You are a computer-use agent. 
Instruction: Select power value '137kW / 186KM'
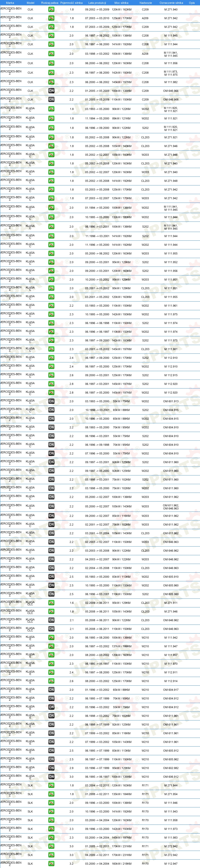click(121, 646)
